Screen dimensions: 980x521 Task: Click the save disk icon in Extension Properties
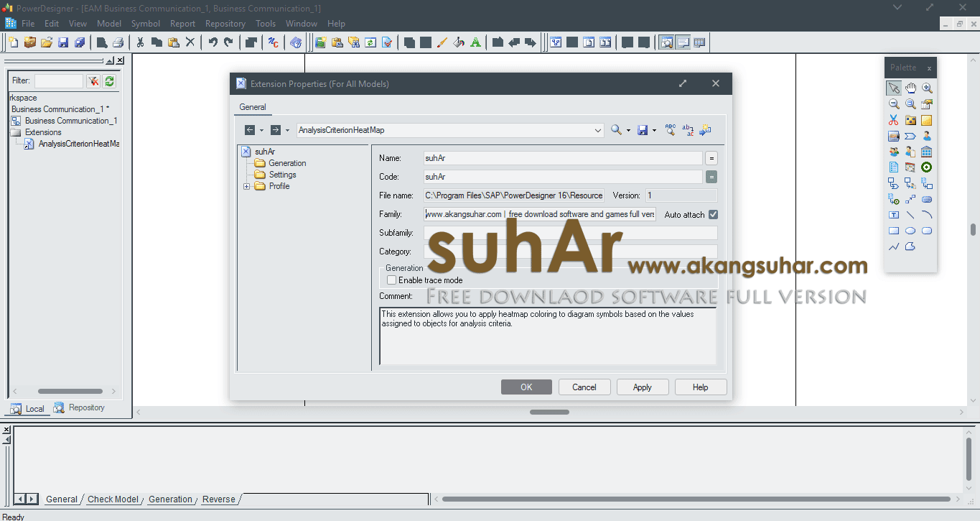(x=643, y=130)
